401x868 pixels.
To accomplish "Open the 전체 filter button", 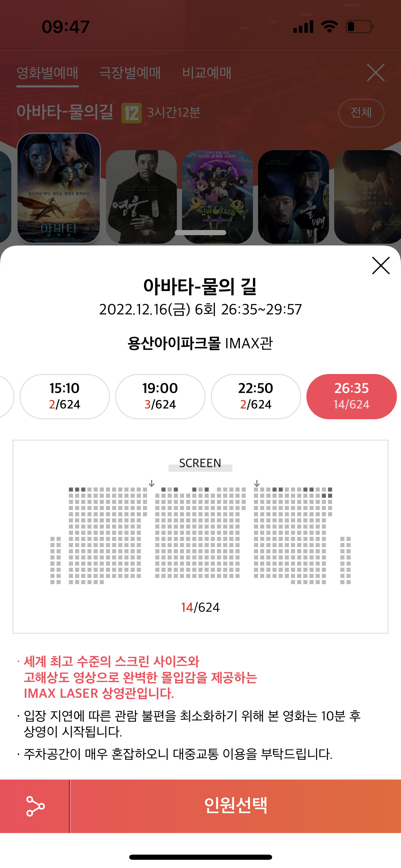I will [x=361, y=113].
